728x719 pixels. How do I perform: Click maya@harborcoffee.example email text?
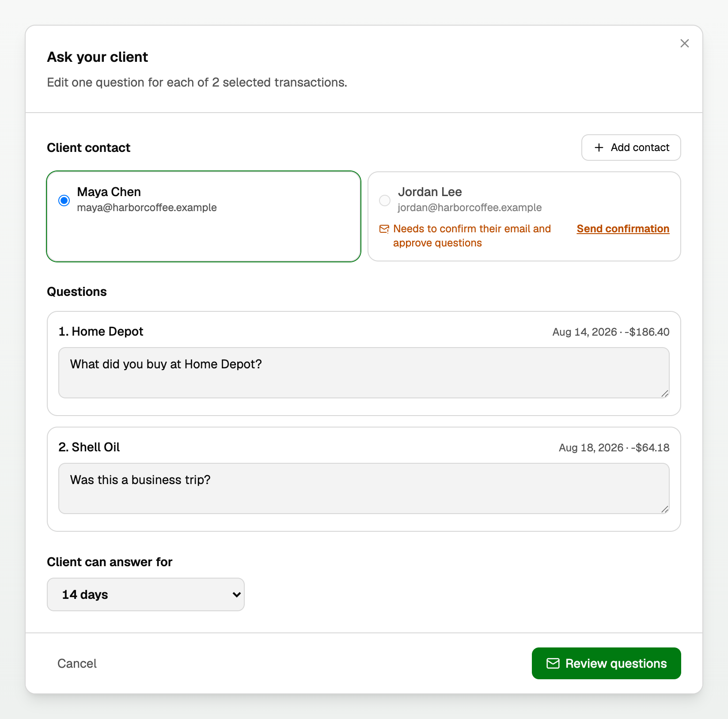147,208
